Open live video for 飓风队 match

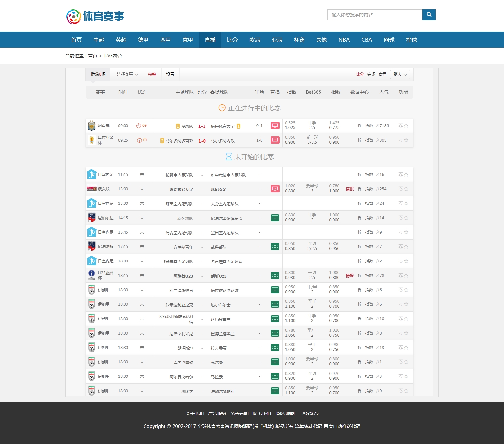pos(275,125)
